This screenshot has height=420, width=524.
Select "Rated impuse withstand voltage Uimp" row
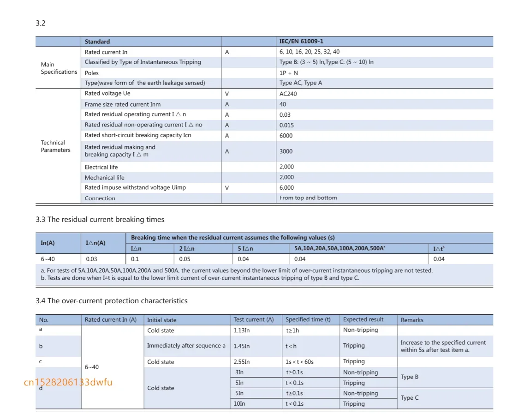coord(135,187)
